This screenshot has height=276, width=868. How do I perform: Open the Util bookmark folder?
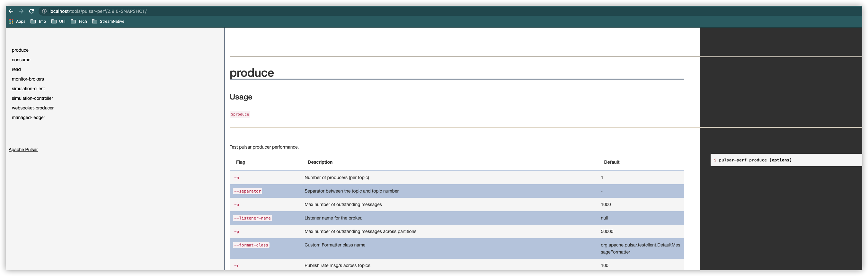click(x=58, y=22)
